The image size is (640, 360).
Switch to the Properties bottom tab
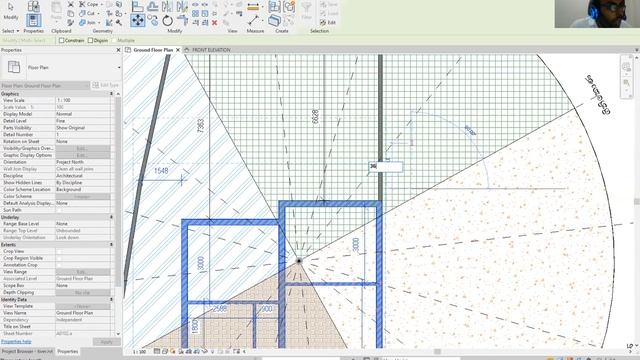(68, 351)
